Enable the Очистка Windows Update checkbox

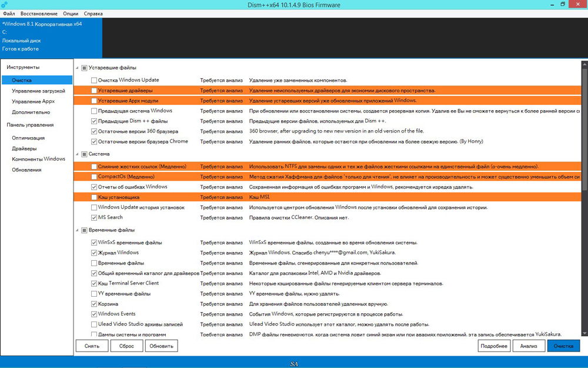point(94,80)
